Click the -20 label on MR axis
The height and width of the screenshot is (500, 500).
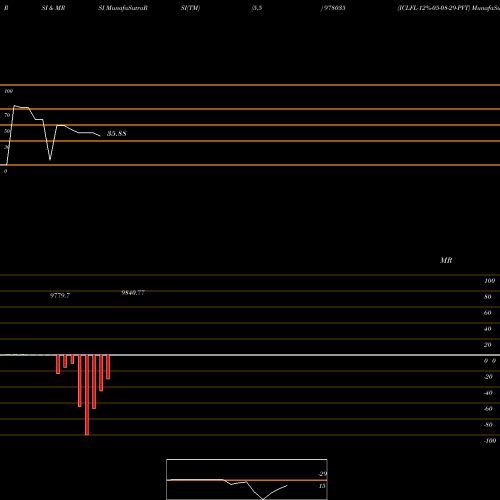(x=488, y=377)
